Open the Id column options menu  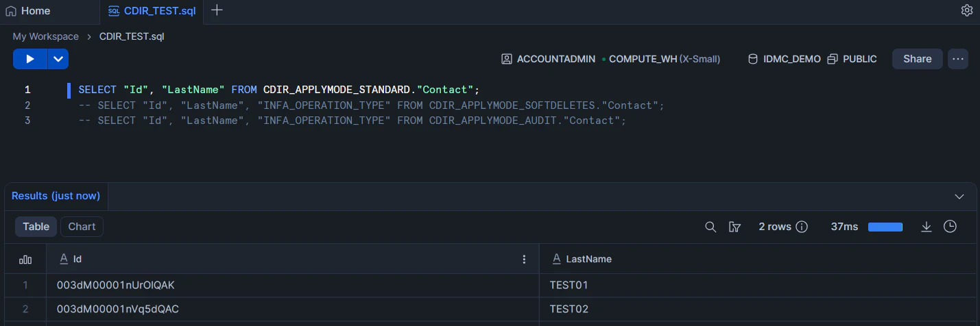click(x=525, y=259)
